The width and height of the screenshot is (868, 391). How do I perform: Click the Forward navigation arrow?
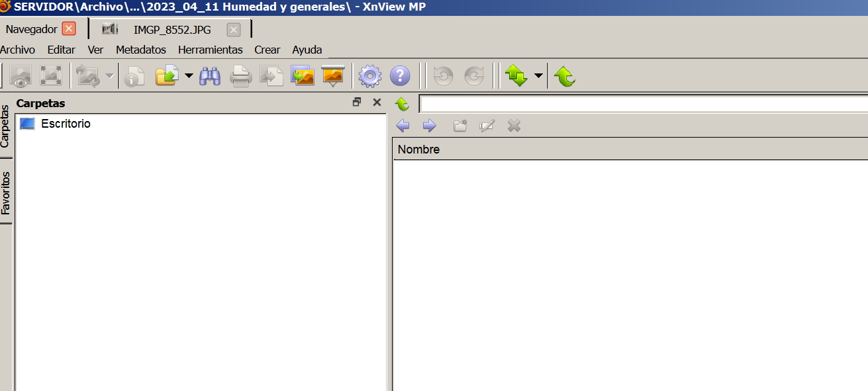pyautogui.click(x=429, y=126)
